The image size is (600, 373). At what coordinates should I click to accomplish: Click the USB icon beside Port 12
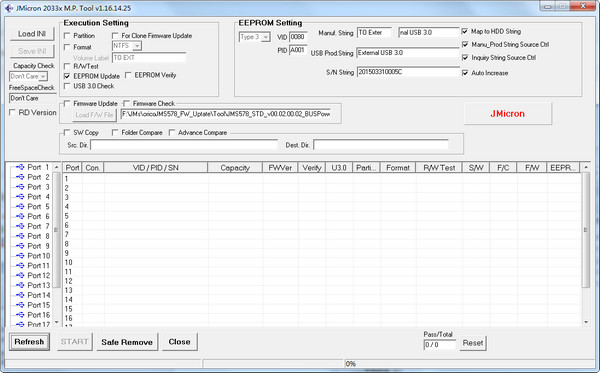pyautogui.click(x=20, y=275)
